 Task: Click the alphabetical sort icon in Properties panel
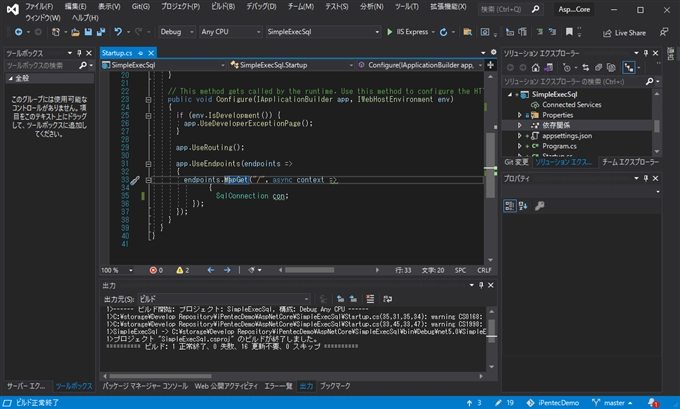click(523, 206)
